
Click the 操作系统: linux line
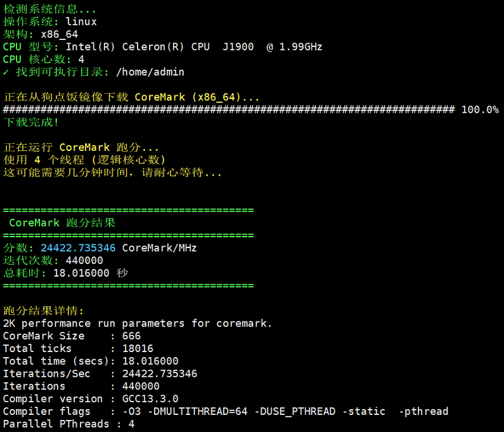(x=50, y=22)
